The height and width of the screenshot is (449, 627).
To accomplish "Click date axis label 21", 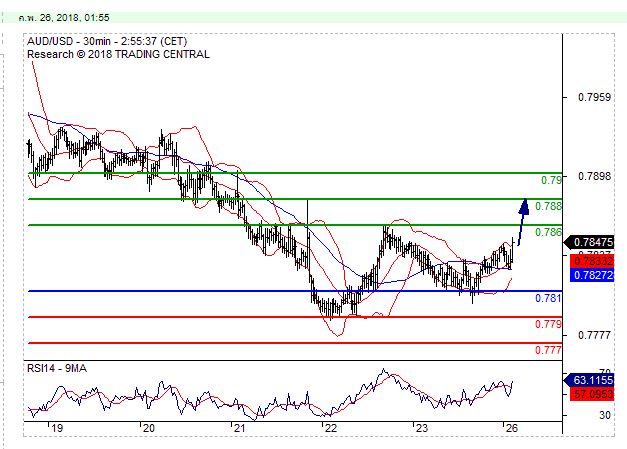I will pyautogui.click(x=239, y=428).
